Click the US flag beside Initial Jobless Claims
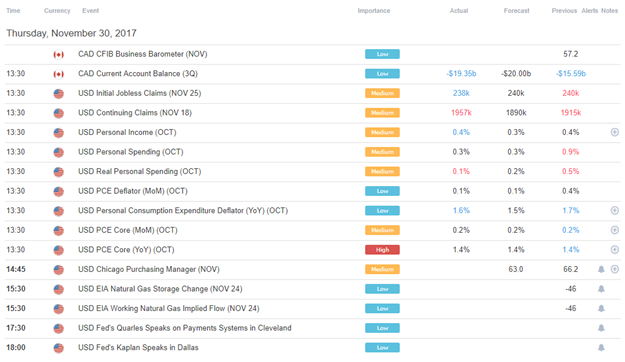This screenshot has height=362, width=625. 59,94
